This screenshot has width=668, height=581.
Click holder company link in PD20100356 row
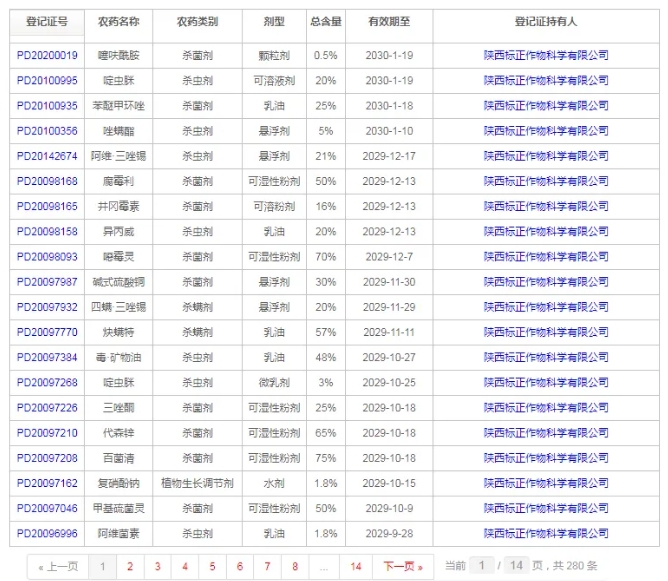point(546,131)
